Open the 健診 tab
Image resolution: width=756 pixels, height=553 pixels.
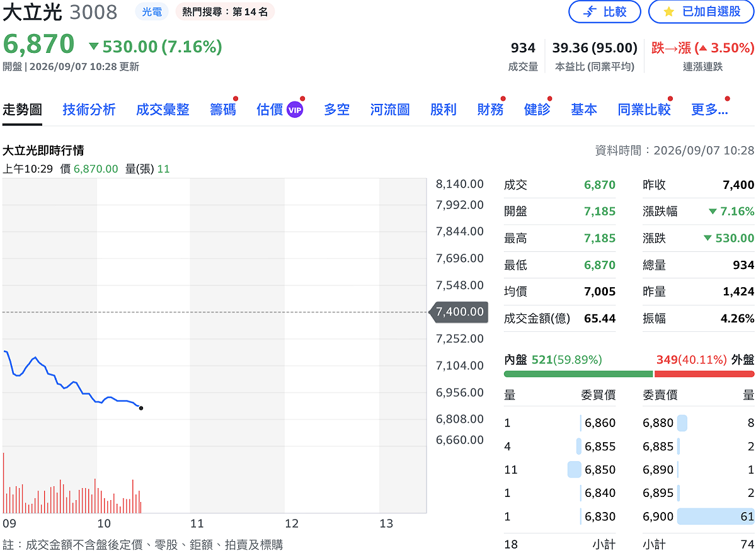coord(537,110)
